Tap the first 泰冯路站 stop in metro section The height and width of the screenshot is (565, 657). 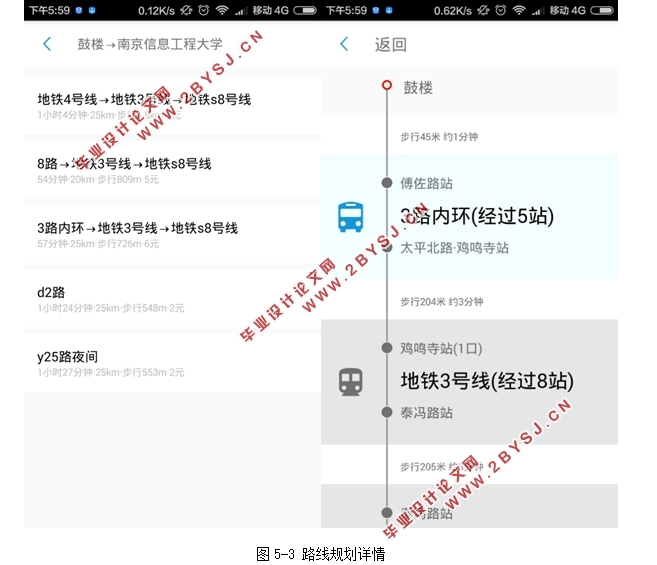[426, 413]
